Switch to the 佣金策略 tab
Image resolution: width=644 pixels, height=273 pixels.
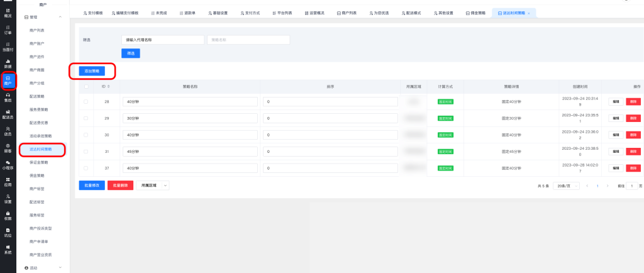474,13
